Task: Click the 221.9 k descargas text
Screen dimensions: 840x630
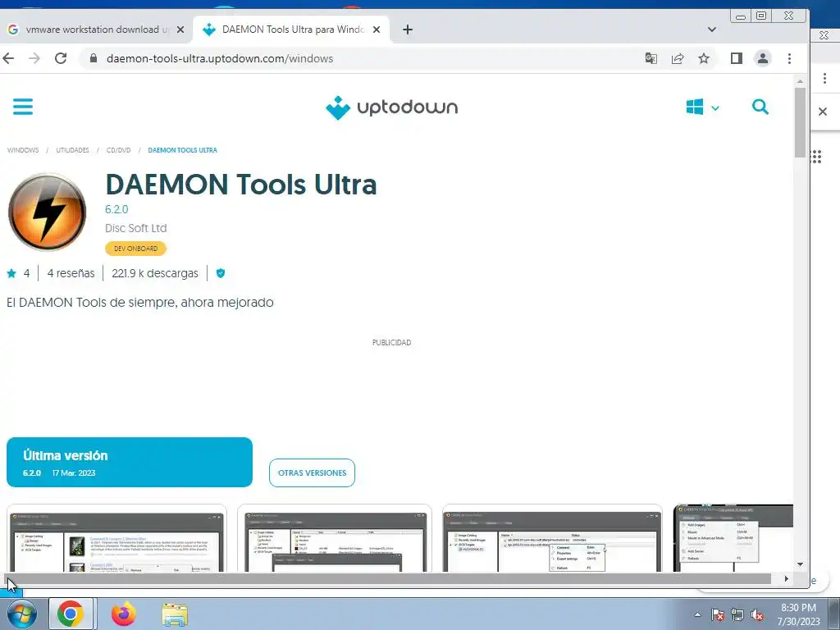Action: (x=155, y=273)
